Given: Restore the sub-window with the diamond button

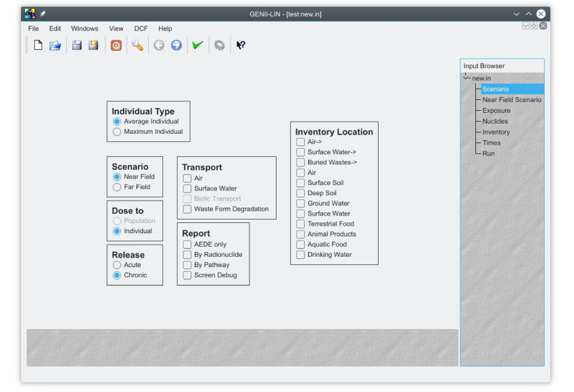Looking at the screenshot, I should coord(534,26).
